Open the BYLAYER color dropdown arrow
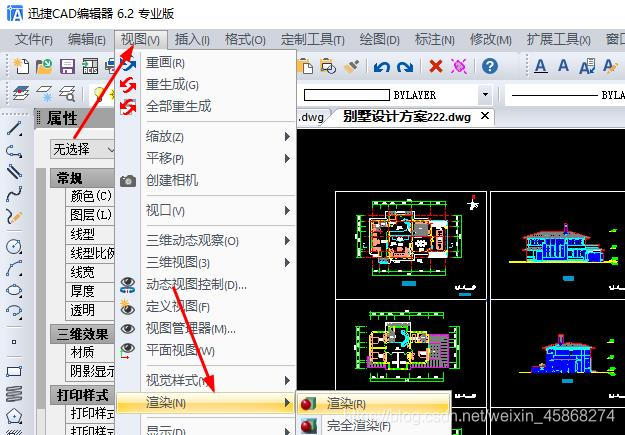Image resolution: width=625 pixels, height=435 pixels. [485, 95]
